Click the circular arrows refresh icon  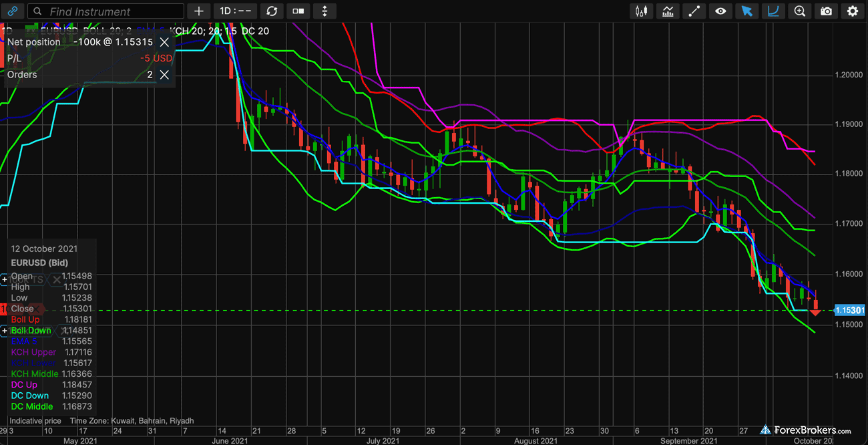point(271,11)
